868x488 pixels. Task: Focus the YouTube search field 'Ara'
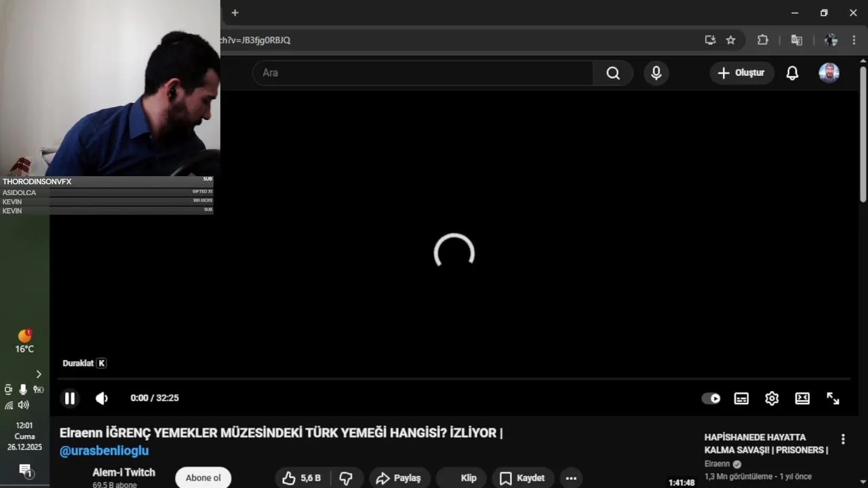pos(423,73)
